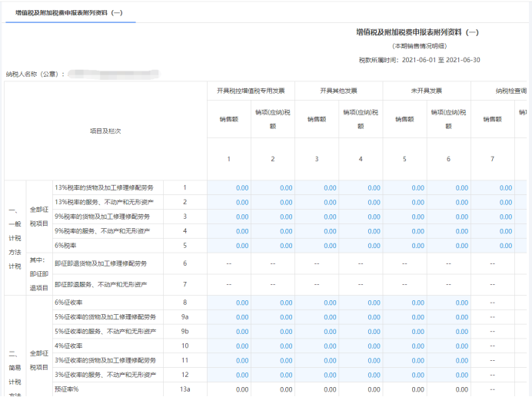Click the 开具其他发票 column header
The image size is (532, 397).
(x=338, y=91)
